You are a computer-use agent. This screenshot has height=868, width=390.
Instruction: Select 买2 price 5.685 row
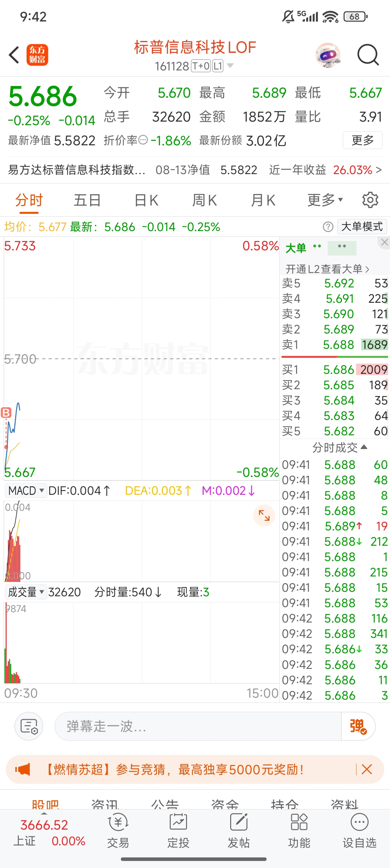click(x=335, y=385)
